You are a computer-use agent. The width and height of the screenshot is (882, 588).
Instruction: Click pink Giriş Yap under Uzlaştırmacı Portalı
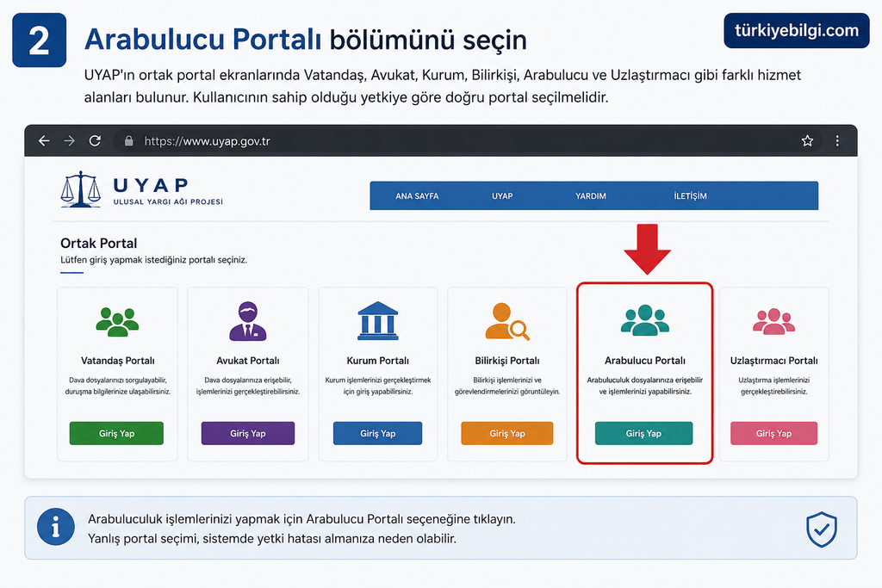click(773, 433)
